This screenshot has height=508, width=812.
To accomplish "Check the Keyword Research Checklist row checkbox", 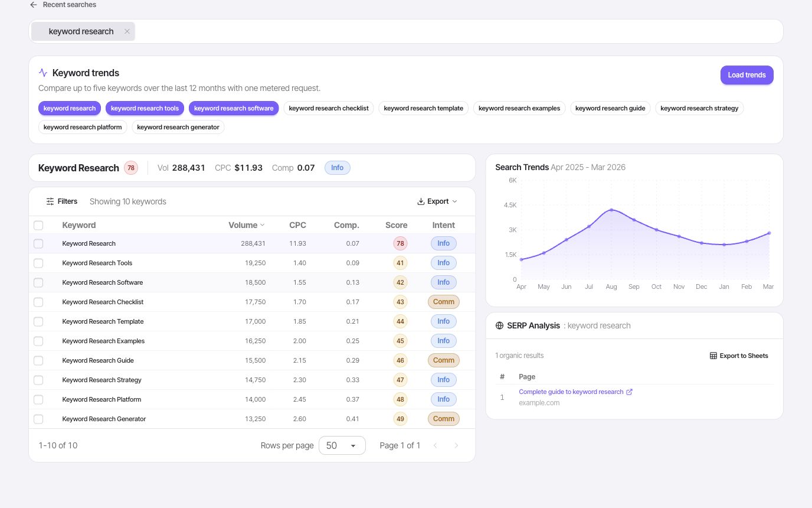I will pos(38,302).
